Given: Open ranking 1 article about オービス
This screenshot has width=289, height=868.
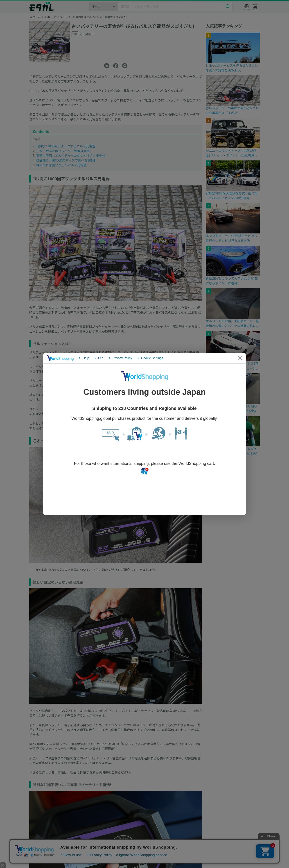Looking at the screenshot, I should click(x=233, y=48).
